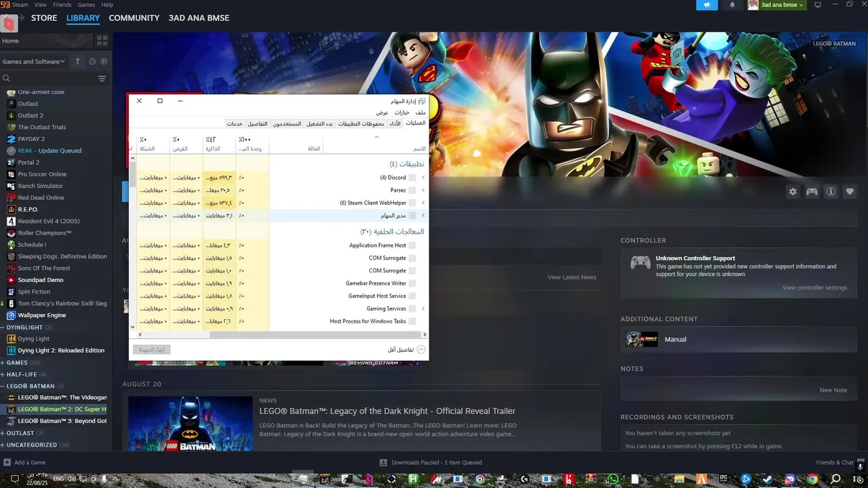Click the تفاصيل أقل fewer details button
The width and height of the screenshot is (868, 488).
[x=406, y=350]
